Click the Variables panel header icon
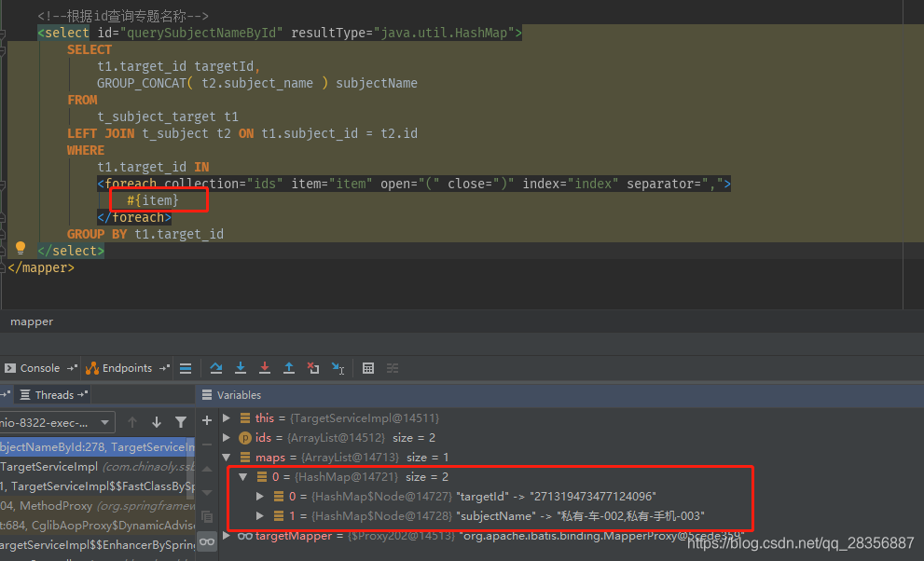 (207, 395)
